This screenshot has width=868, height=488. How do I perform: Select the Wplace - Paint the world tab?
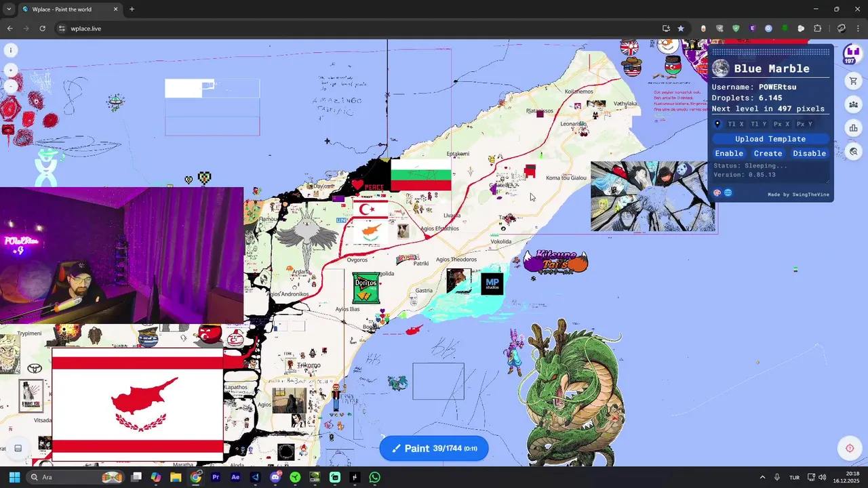coord(70,9)
